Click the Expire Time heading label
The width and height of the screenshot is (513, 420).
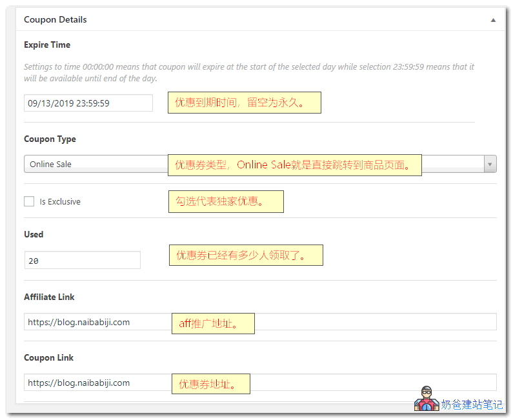(x=47, y=45)
